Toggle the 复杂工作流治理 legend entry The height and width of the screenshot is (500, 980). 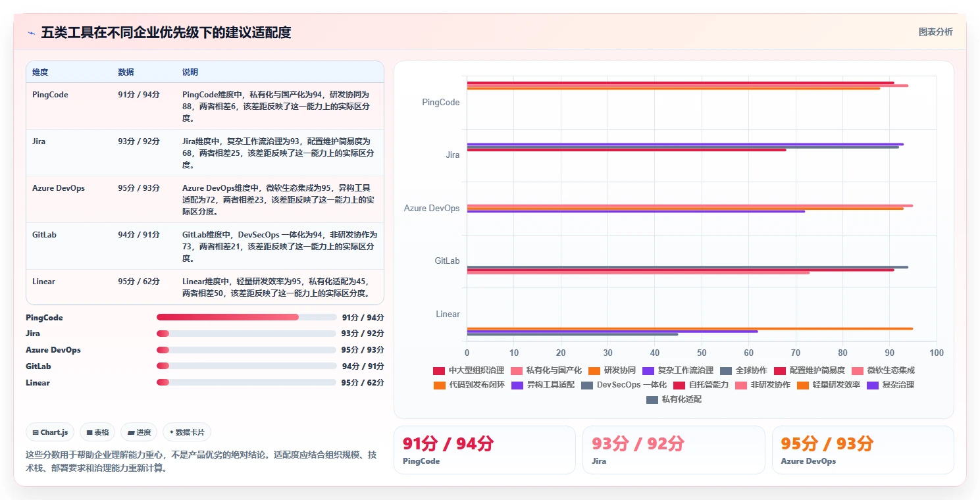click(x=678, y=370)
